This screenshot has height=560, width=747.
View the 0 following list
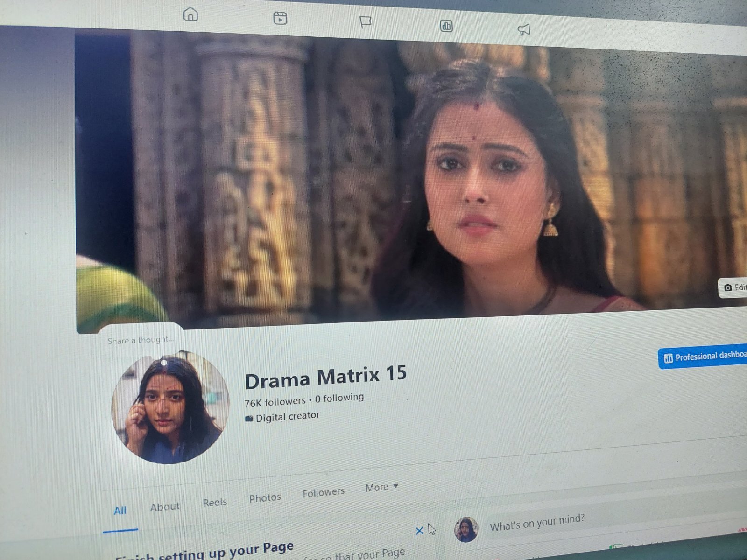click(339, 398)
